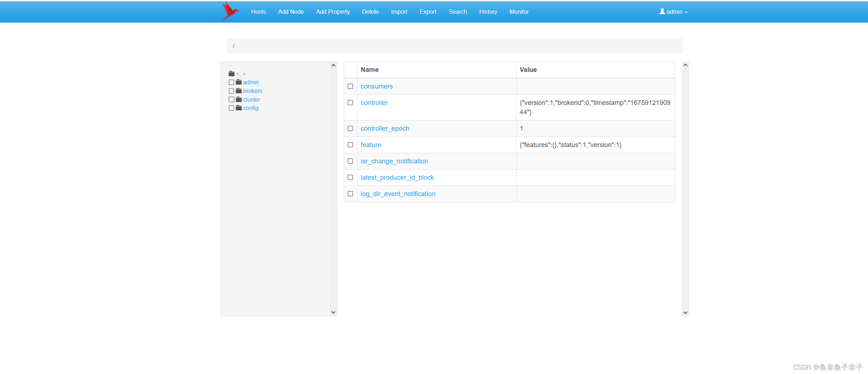868x374 pixels.
Task: Tick the consumers row checkbox
Action: [x=350, y=86]
